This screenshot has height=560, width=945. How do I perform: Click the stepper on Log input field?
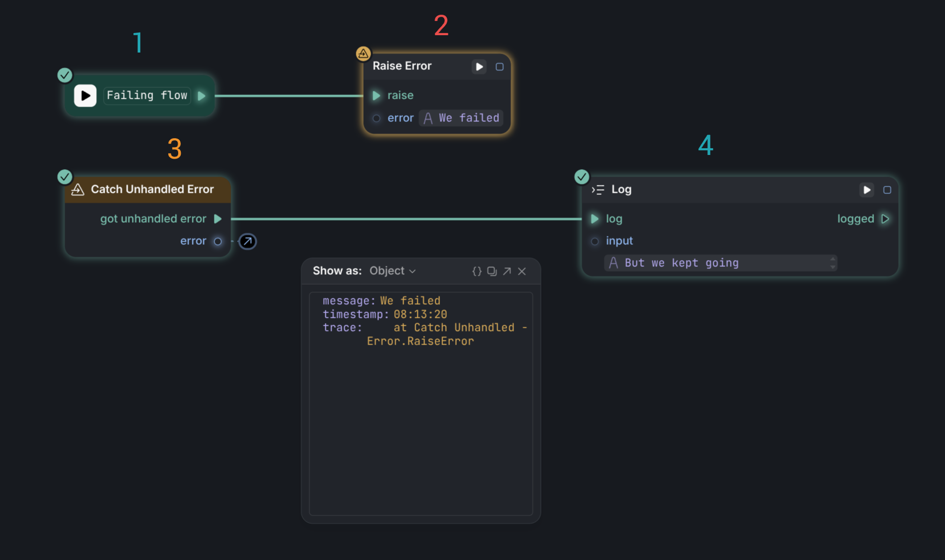[832, 263]
